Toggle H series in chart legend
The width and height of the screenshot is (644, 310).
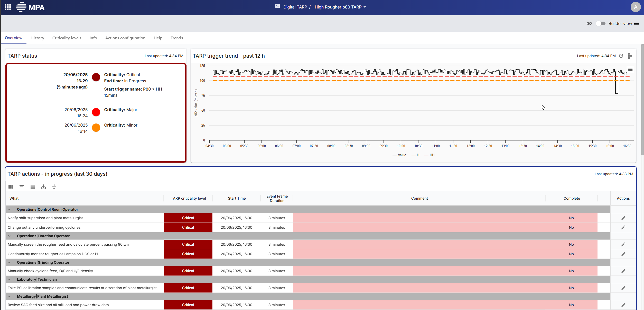415,155
